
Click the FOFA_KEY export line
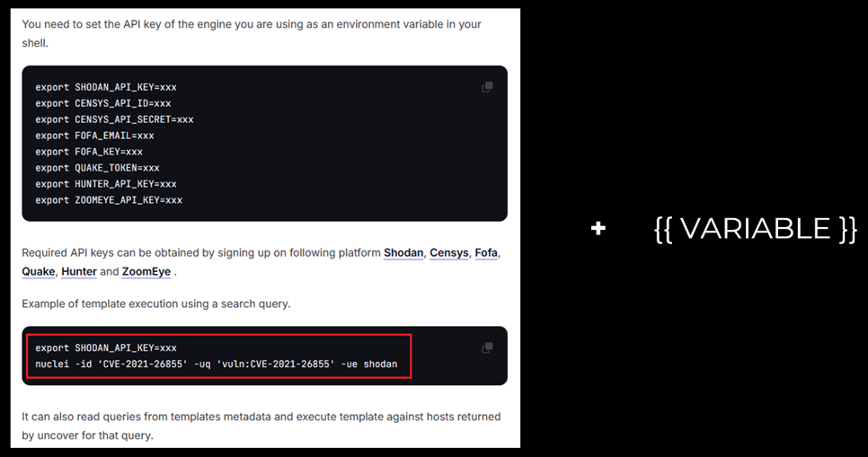tap(89, 152)
